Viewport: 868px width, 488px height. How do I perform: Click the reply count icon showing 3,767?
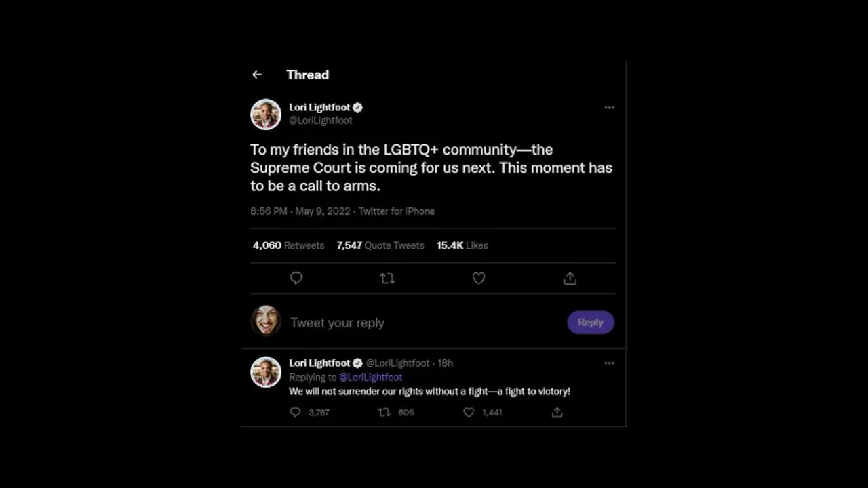tap(296, 412)
